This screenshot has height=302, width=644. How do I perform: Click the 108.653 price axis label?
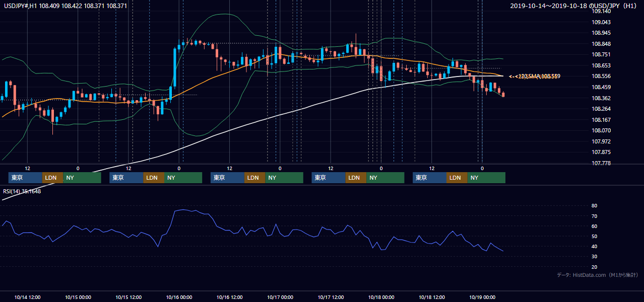point(601,65)
